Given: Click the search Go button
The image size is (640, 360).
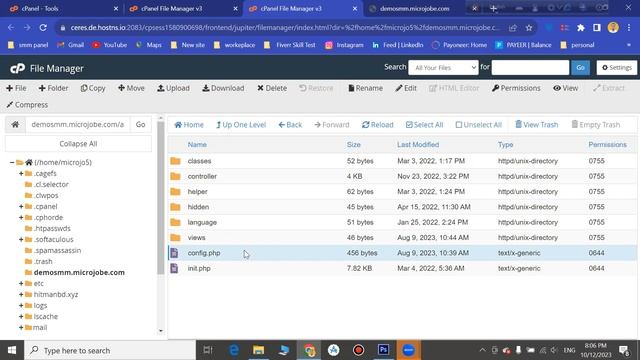Looking at the screenshot, I should pos(580,68).
